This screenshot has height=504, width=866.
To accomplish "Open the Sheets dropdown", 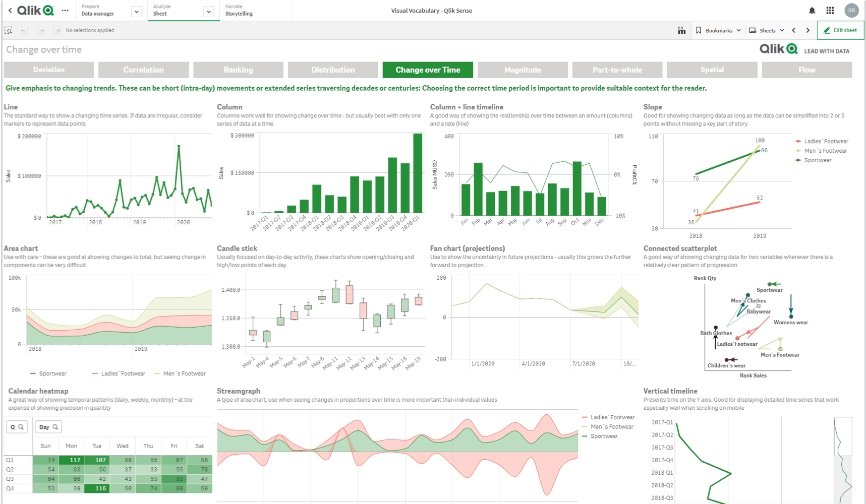I will [x=767, y=30].
